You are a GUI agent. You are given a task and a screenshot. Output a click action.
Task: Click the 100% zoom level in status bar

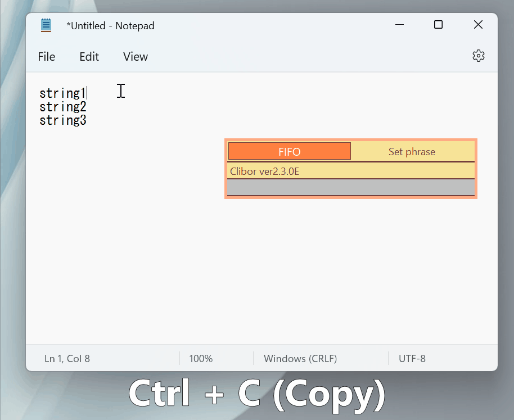(x=201, y=359)
